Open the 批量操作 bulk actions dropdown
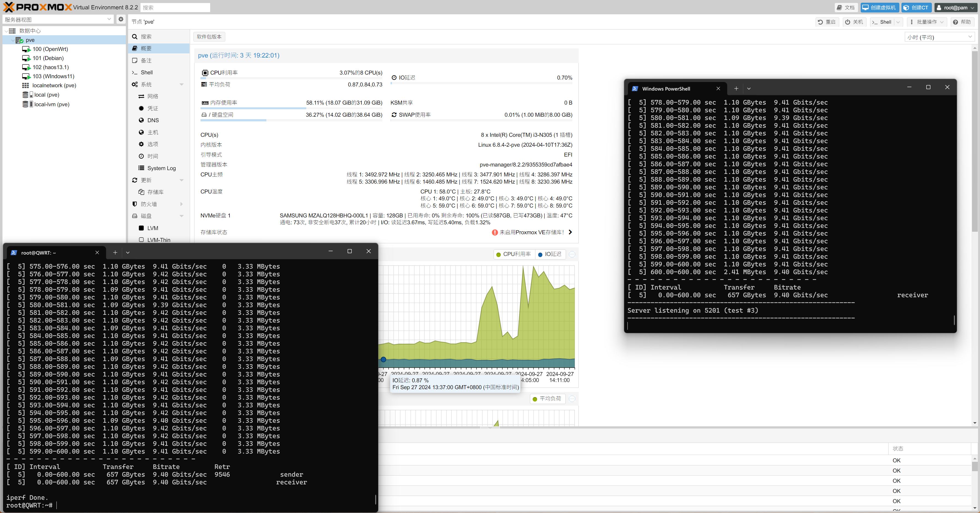 point(927,22)
